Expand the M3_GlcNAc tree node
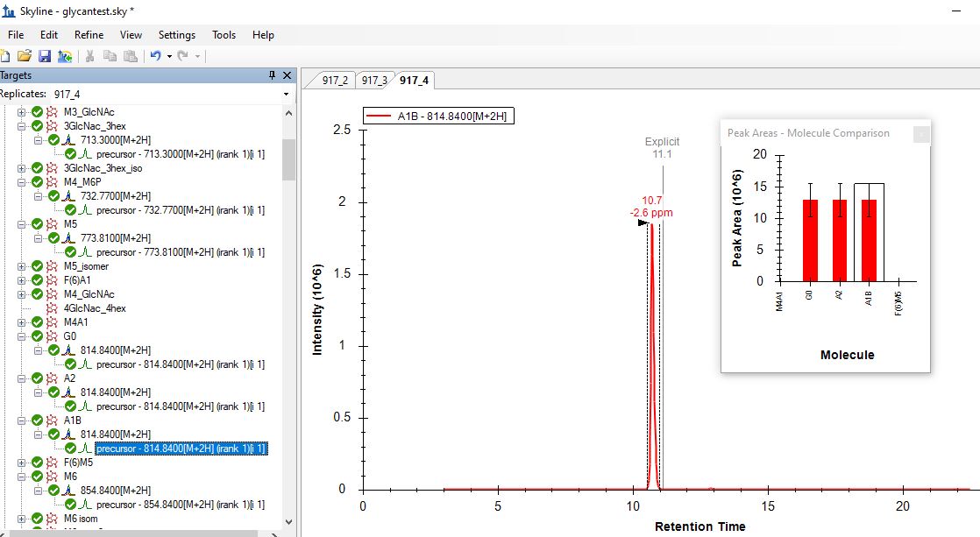Viewport: 980px width, 537px height. (x=21, y=112)
